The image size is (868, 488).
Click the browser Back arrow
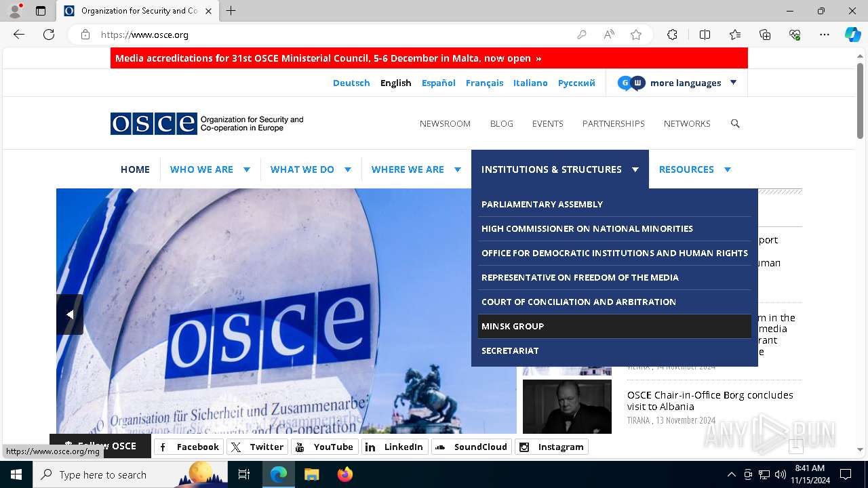(19, 35)
